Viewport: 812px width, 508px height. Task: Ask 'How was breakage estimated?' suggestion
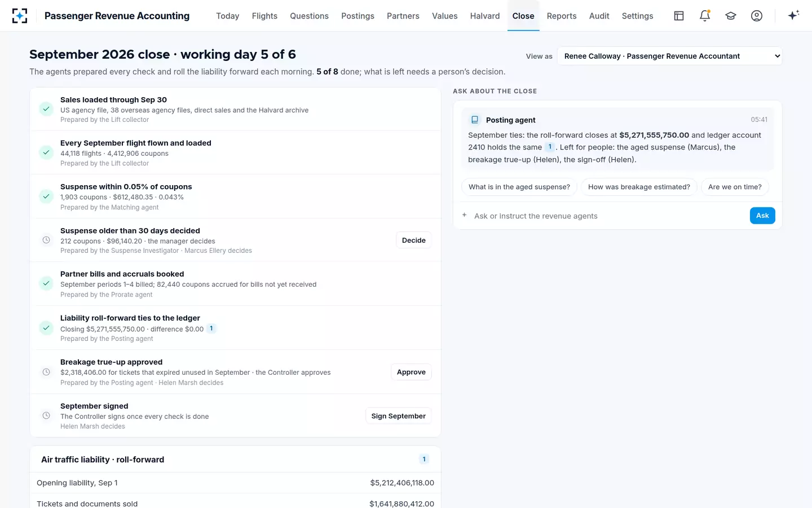[639, 187]
